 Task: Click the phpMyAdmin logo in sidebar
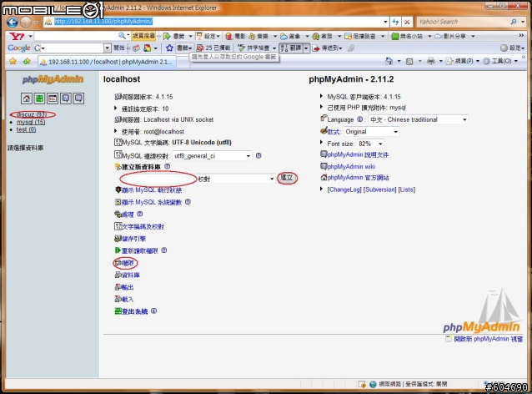[x=53, y=79]
